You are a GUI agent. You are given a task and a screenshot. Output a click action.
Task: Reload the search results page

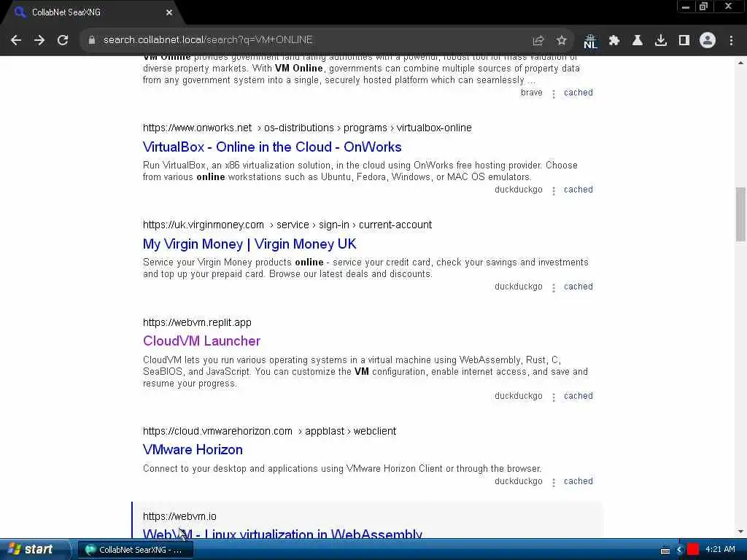point(63,40)
